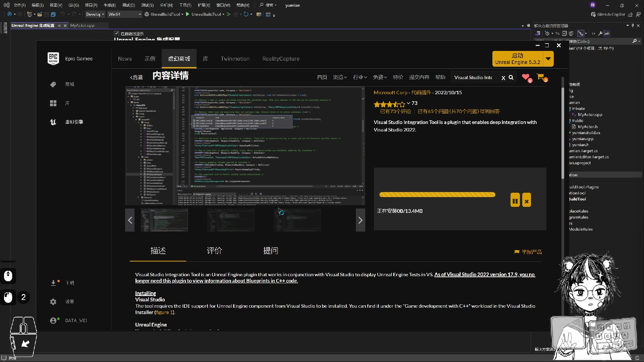The image size is (644, 362).
Task: Click 已有73个评论 reviews link
Action: coord(395,111)
